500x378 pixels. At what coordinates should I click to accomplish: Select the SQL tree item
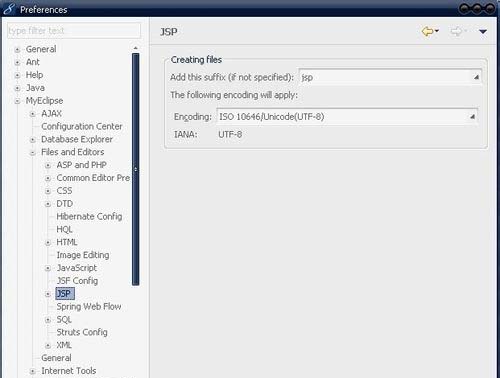click(x=64, y=319)
